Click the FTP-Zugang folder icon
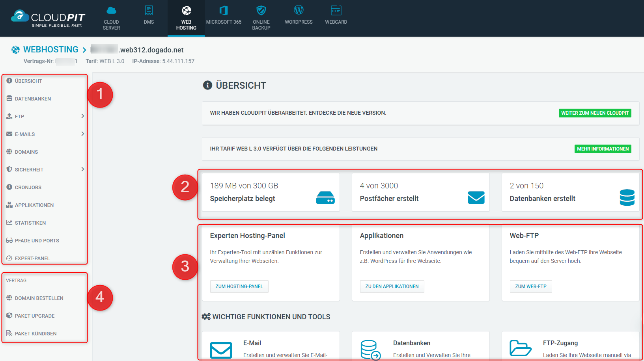Image resolution: width=644 pixels, height=361 pixels. pyautogui.click(x=520, y=348)
